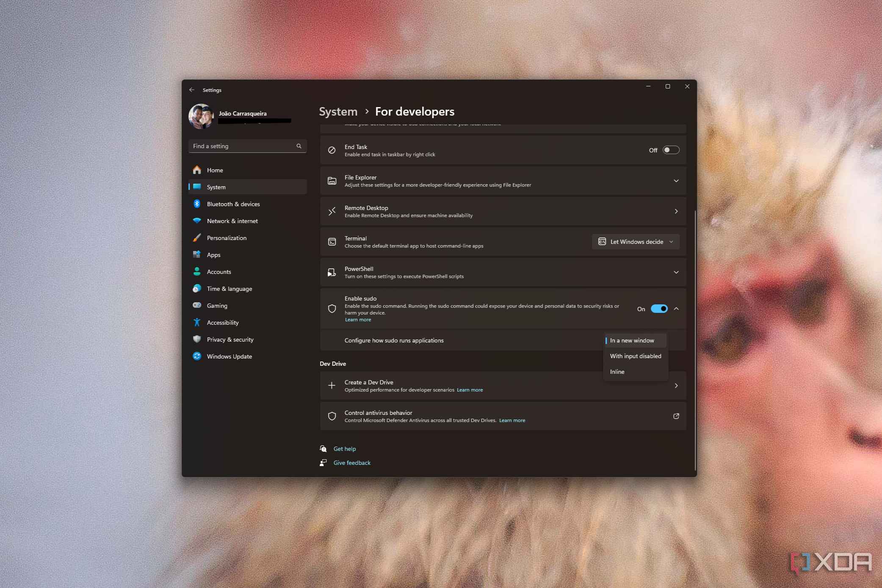Screen dimensions: 882x588
Task: Choose 'With input disabled' sudo option
Action: coord(635,356)
